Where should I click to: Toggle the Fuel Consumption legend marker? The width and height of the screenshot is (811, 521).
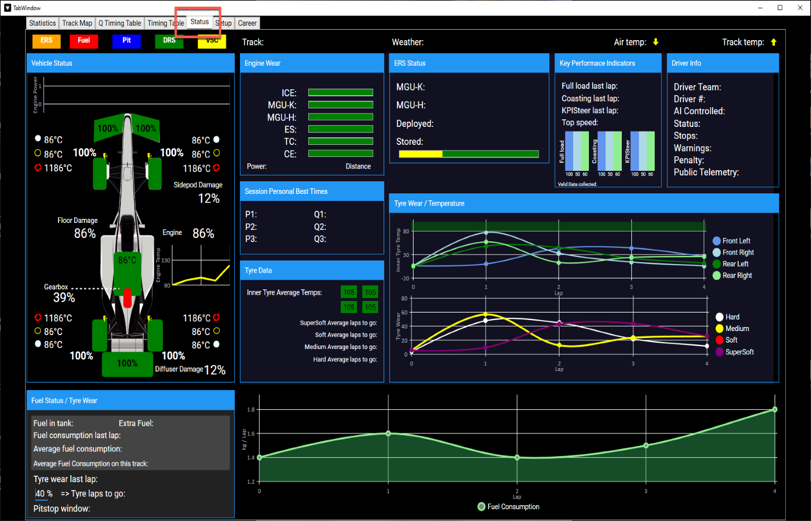pos(482,507)
